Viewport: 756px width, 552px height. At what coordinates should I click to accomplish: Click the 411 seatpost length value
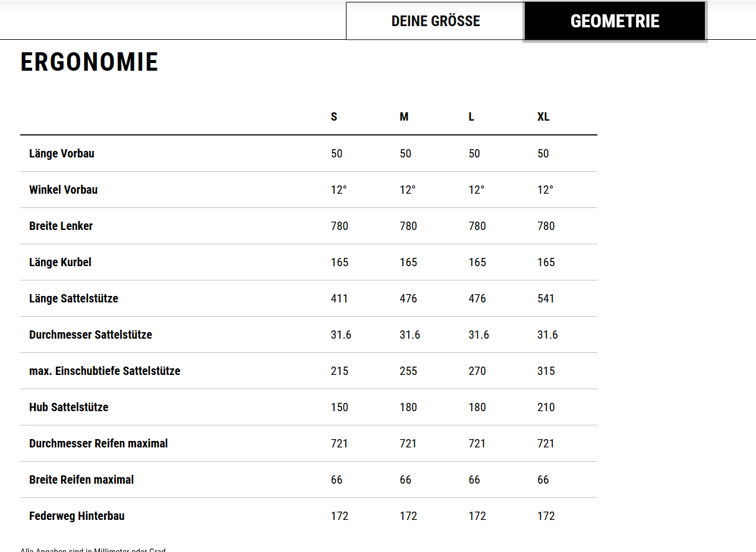pos(339,298)
